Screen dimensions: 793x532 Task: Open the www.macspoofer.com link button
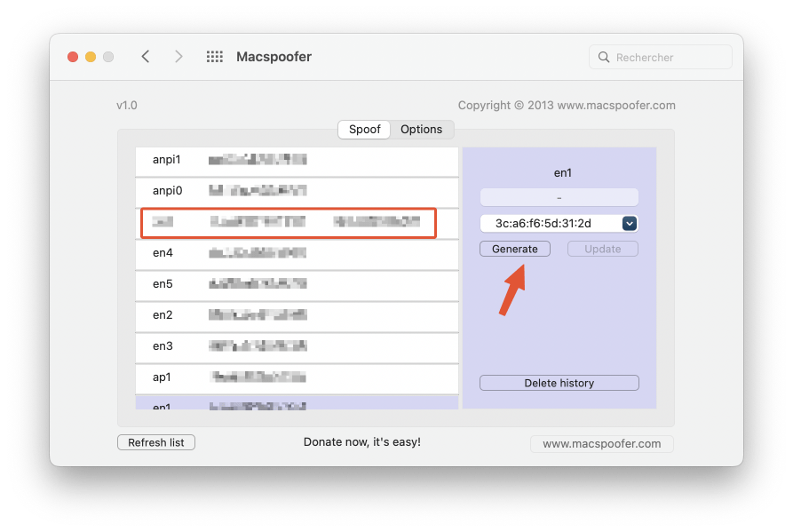(x=602, y=443)
